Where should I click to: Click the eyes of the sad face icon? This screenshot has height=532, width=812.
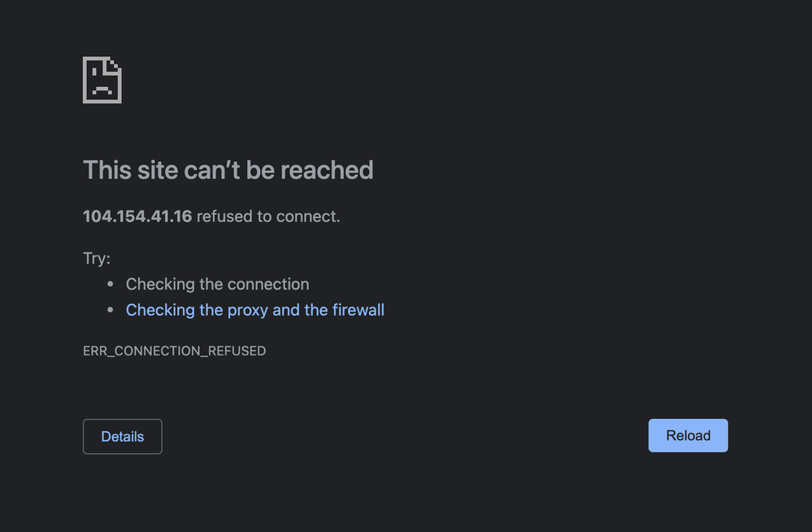click(102, 72)
